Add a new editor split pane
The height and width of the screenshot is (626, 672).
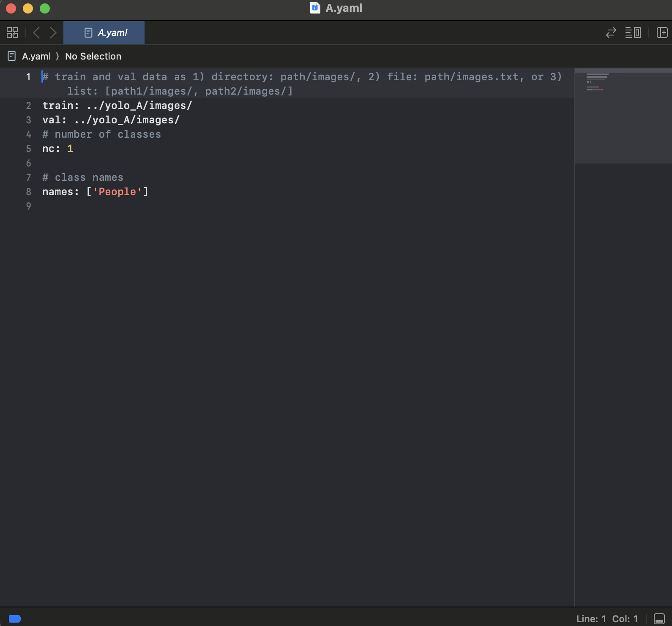(x=662, y=33)
